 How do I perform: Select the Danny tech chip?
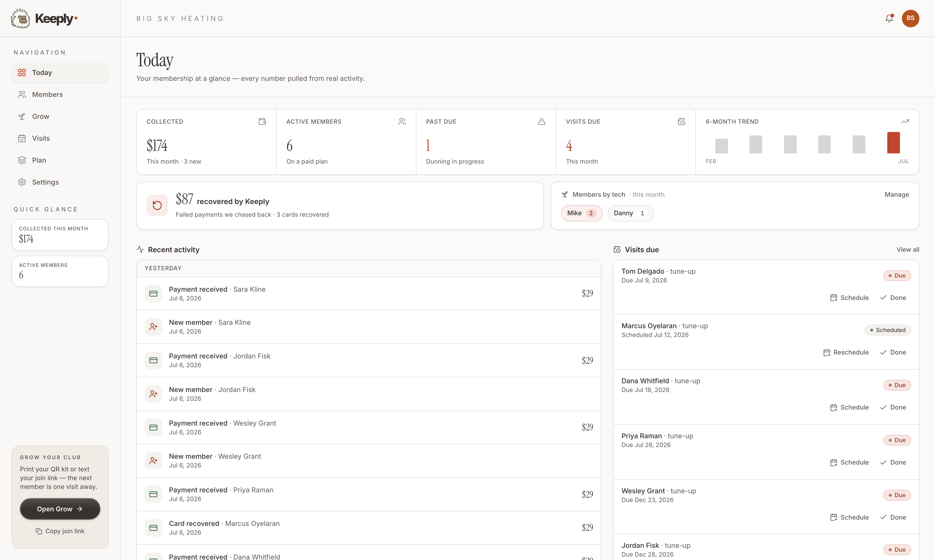(x=630, y=213)
